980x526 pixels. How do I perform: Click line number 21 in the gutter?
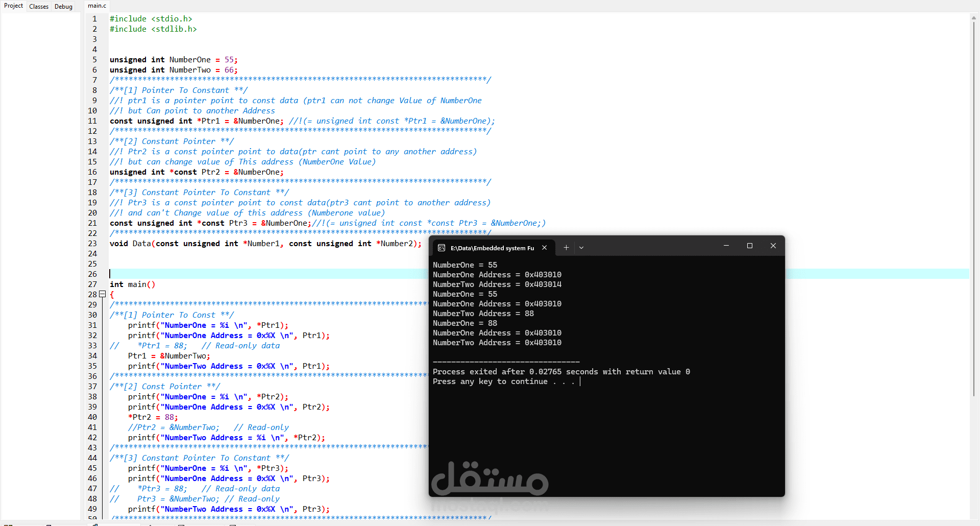92,223
